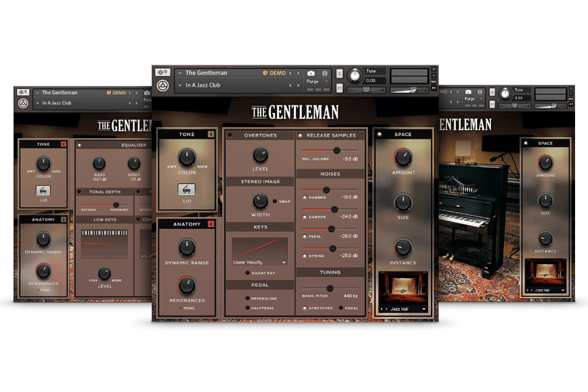Open instrument info icon in center window
Screen dimensions: 588x392
click(325, 73)
